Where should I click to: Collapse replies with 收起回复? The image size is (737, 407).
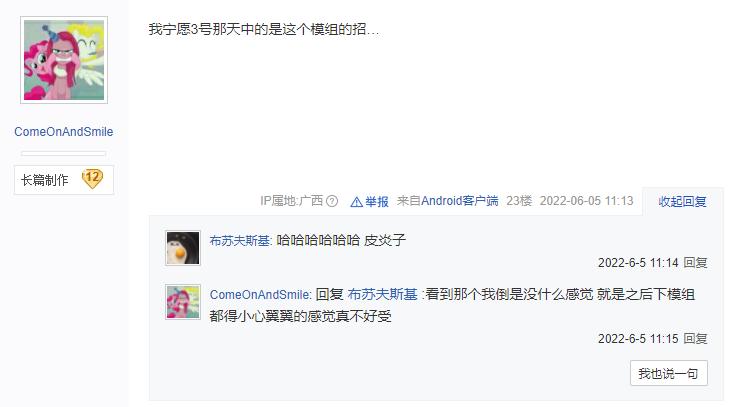(682, 202)
